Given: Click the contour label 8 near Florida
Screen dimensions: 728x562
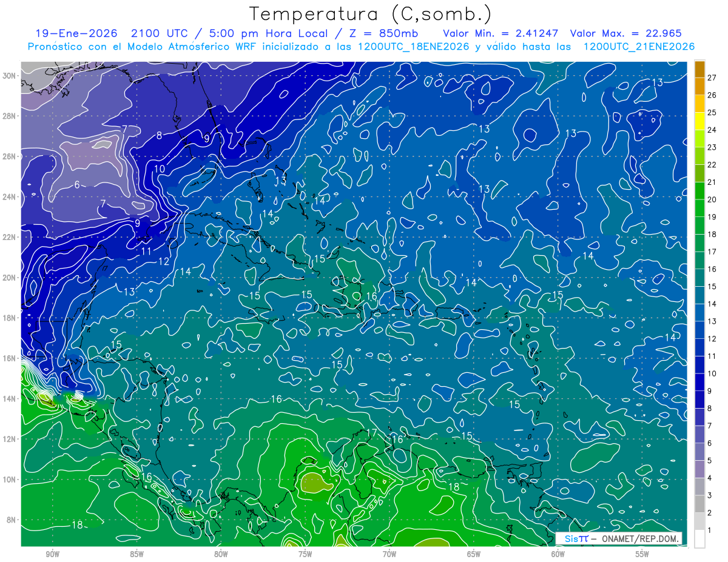Looking at the screenshot, I should (159, 135).
